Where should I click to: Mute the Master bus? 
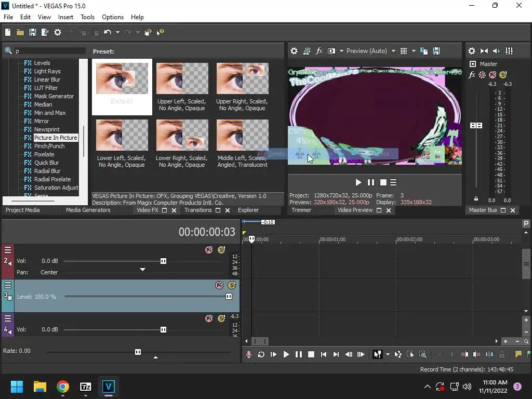coord(493,75)
